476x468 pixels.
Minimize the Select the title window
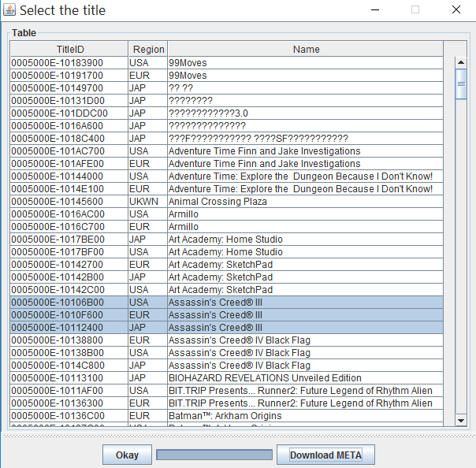coord(375,9)
